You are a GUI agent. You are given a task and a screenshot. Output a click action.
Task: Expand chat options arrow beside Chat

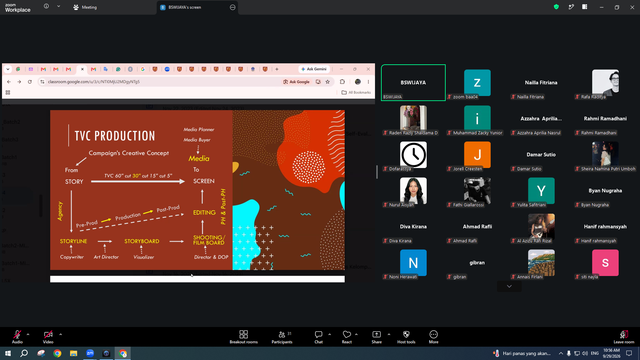click(x=329, y=334)
